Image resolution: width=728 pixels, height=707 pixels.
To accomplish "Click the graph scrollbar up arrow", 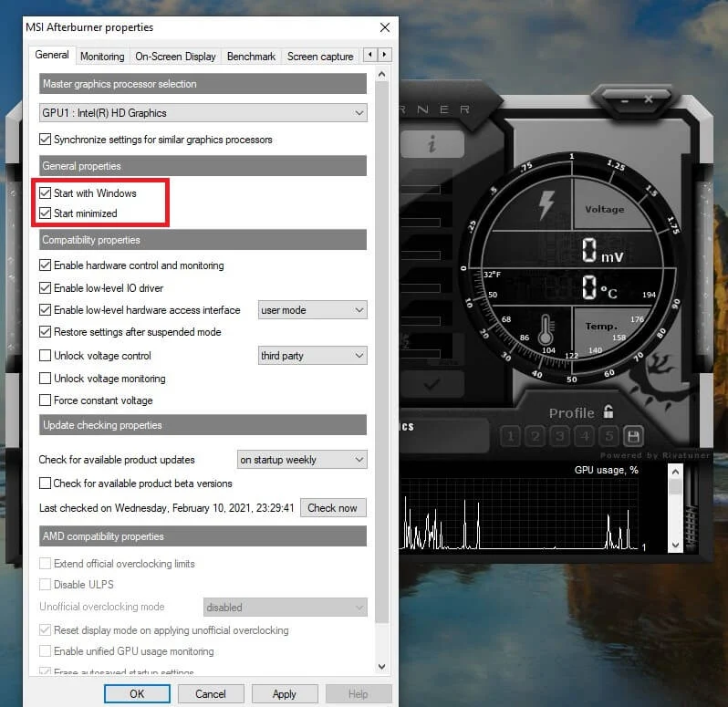I will tap(675, 472).
